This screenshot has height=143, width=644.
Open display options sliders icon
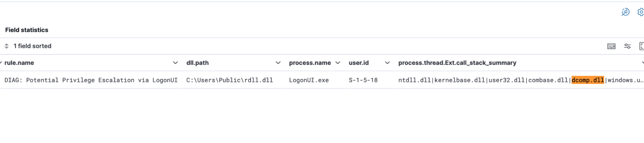click(627, 46)
